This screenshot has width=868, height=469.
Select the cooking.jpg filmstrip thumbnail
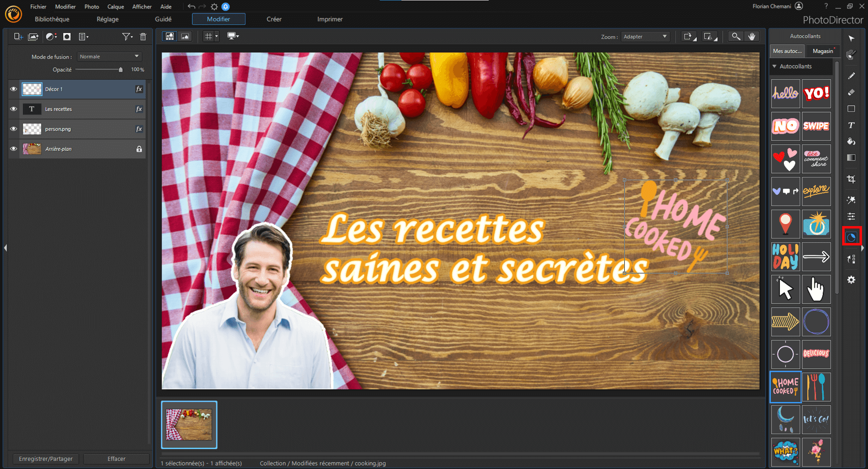coord(189,425)
